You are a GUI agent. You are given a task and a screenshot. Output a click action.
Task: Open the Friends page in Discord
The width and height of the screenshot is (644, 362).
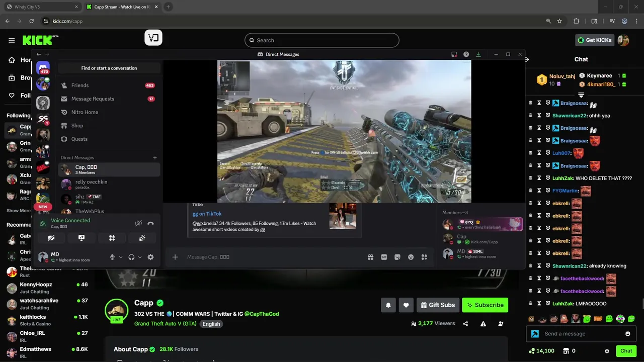[109, 85]
